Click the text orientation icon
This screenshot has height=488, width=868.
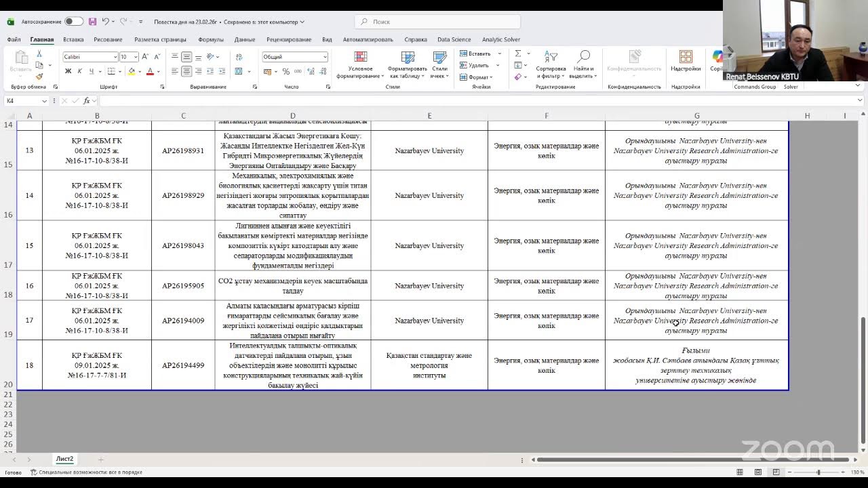click(211, 57)
